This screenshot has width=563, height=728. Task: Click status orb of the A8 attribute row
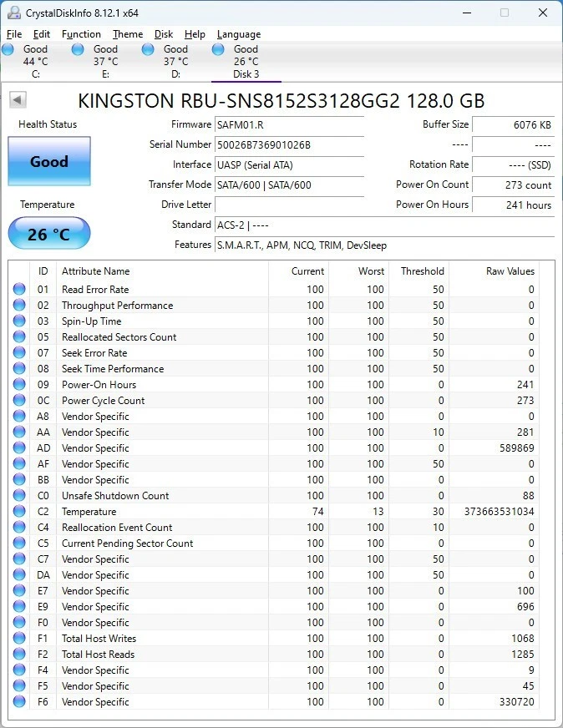19,416
